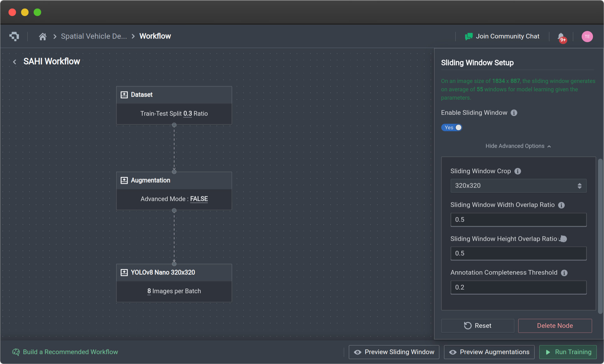This screenshot has width=604, height=364.
Task: Open the TE user avatar menu
Action: (x=587, y=36)
